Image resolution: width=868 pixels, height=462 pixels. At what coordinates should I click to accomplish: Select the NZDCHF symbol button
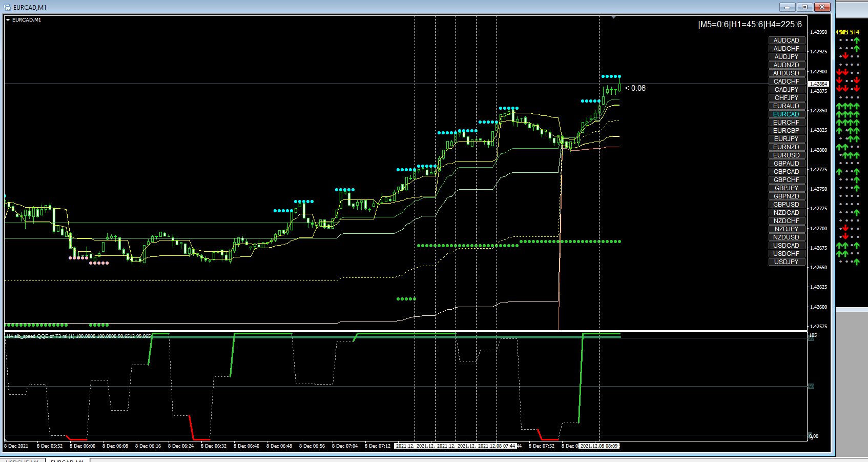(x=787, y=221)
